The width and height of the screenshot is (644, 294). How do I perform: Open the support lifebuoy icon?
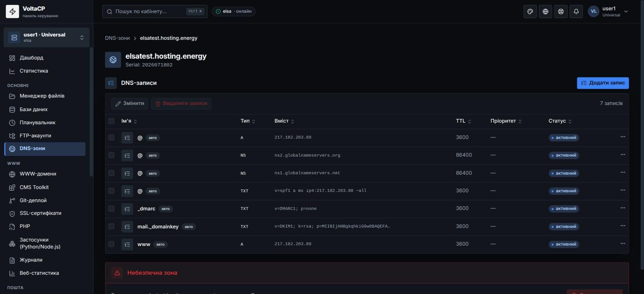pos(561,11)
